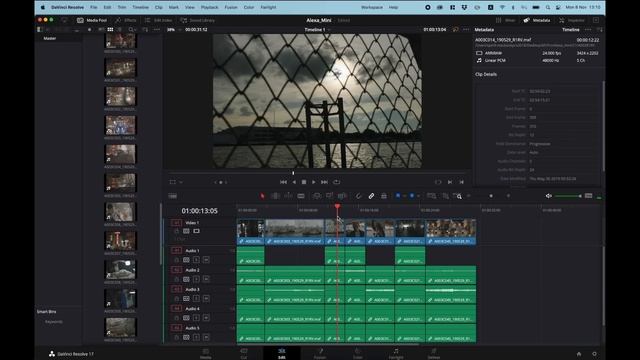Open the Effects panel button
Viewport: 640px width, 360px height.
(x=126, y=20)
